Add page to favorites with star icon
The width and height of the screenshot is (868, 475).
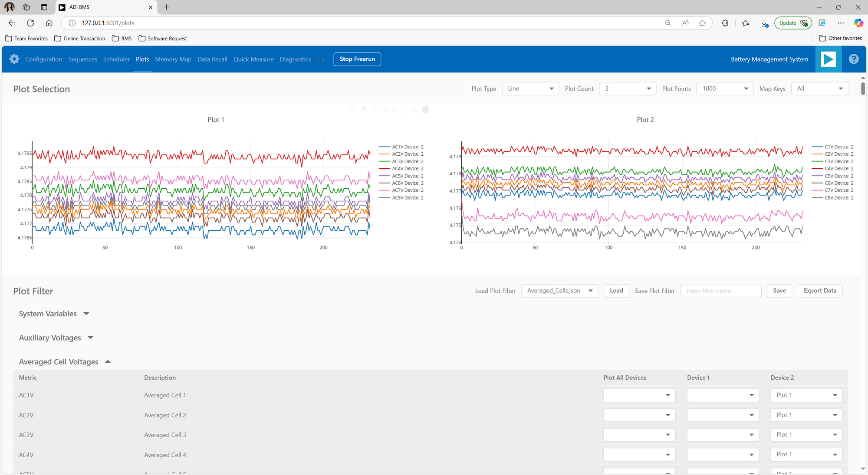tap(702, 23)
